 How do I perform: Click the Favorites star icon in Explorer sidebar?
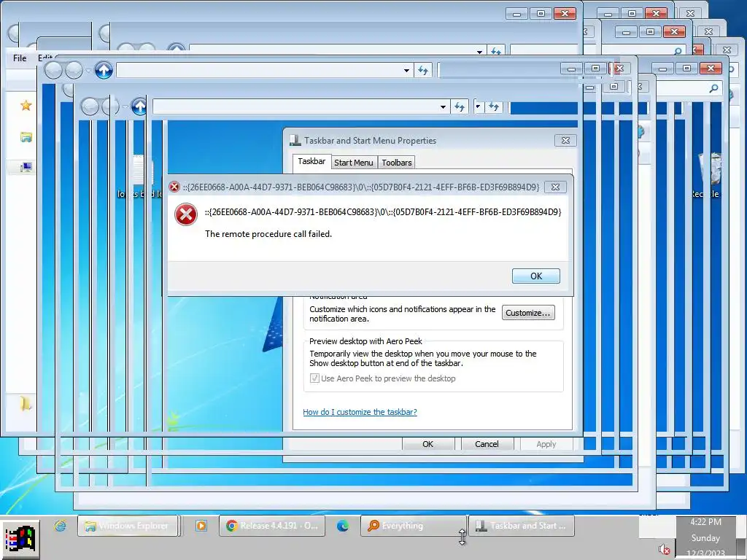point(26,105)
